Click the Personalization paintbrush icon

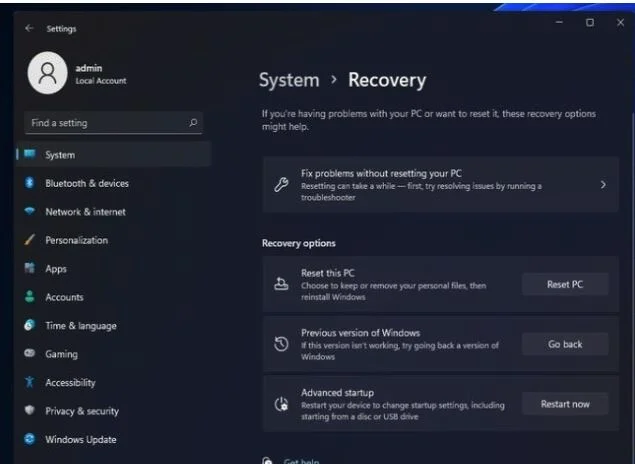(x=30, y=239)
